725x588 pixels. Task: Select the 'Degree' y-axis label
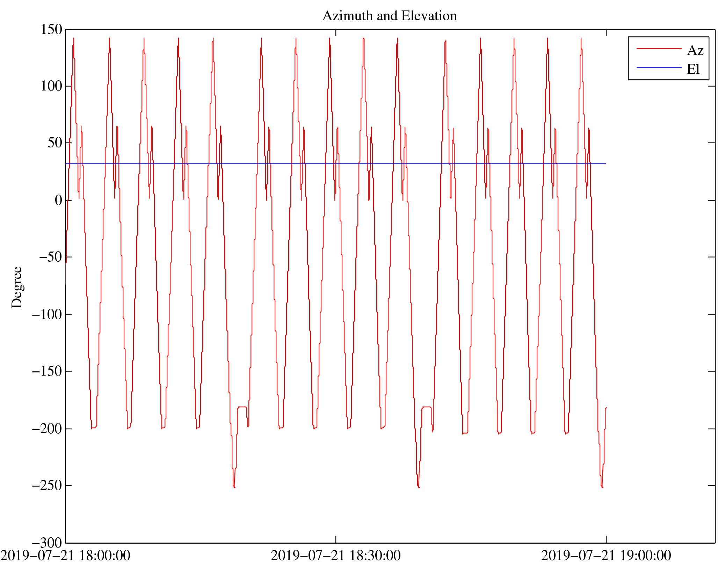17,287
